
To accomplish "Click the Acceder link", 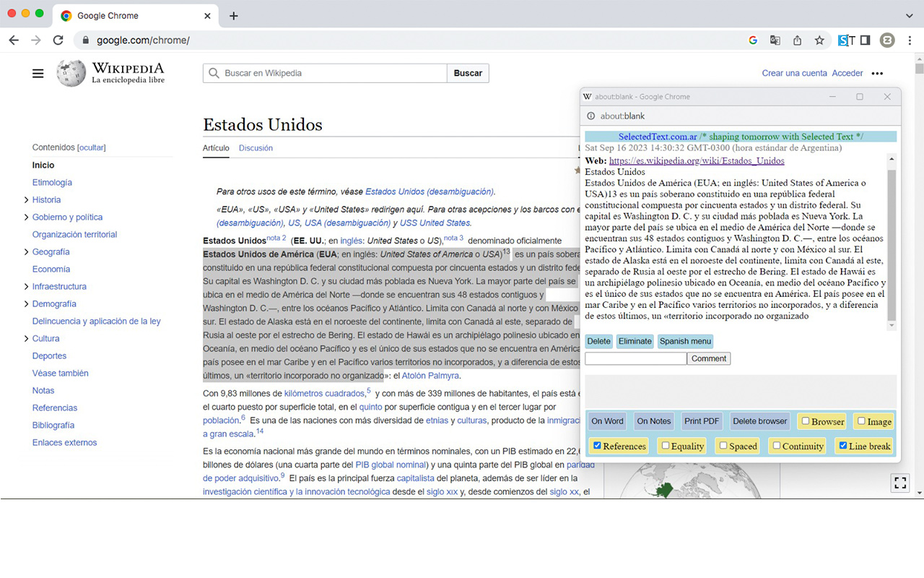I will coord(847,73).
